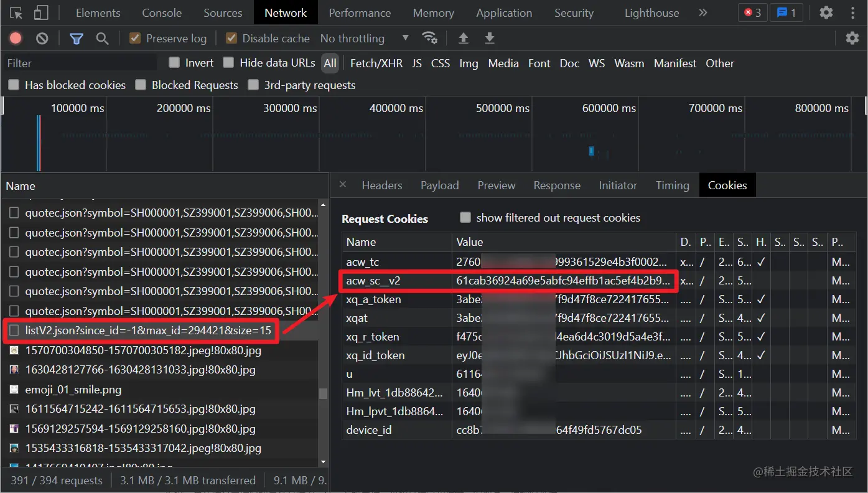Check Blocked Requests option

(141, 84)
